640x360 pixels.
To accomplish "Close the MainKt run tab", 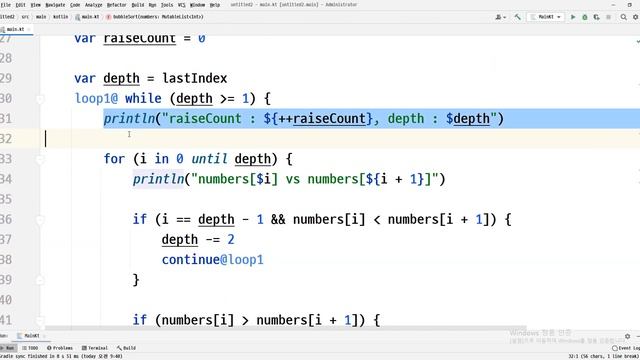I will pyautogui.click(x=44, y=336).
